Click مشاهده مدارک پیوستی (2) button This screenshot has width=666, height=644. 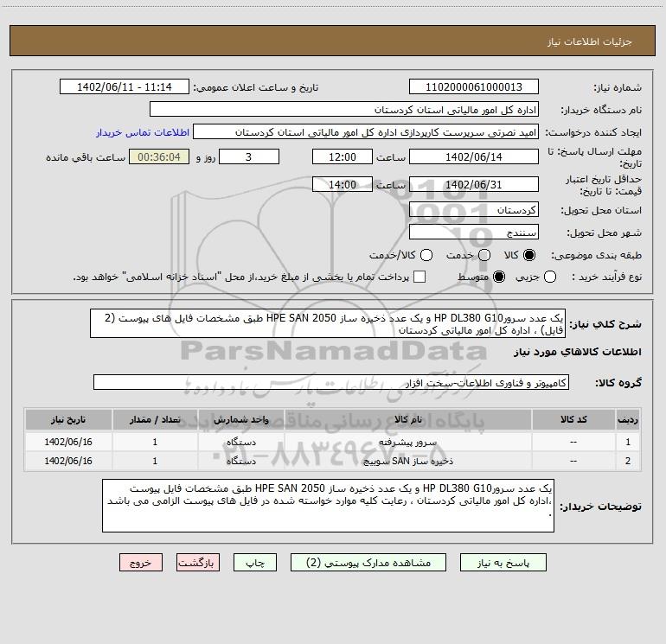click(368, 563)
